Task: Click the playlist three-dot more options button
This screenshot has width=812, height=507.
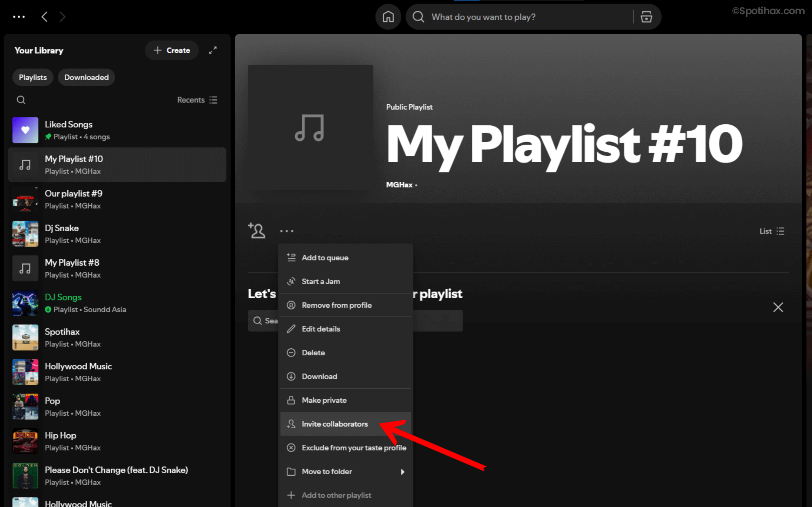Action: (x=286, y=231)
